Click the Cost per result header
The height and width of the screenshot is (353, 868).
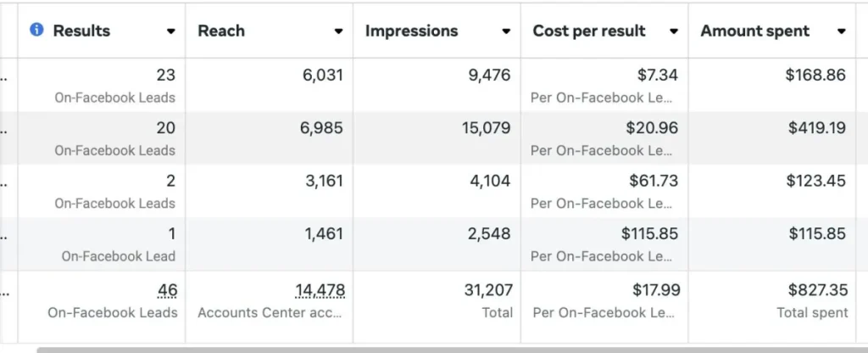click(x=589, y=31)
